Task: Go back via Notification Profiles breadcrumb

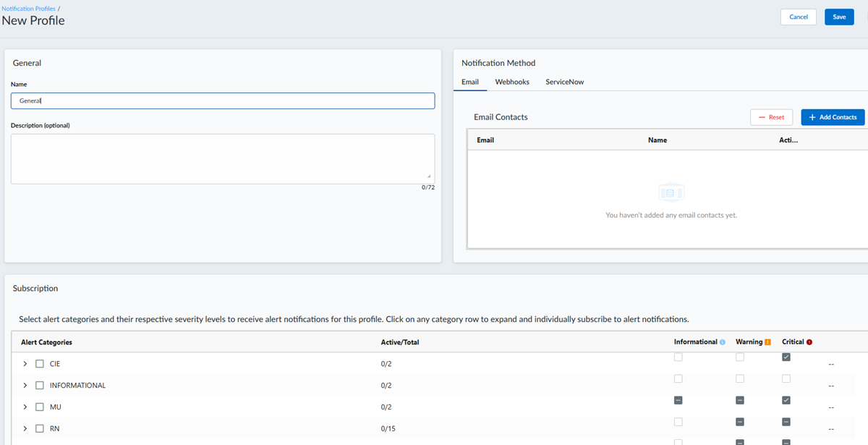Action: click(29, 8)
